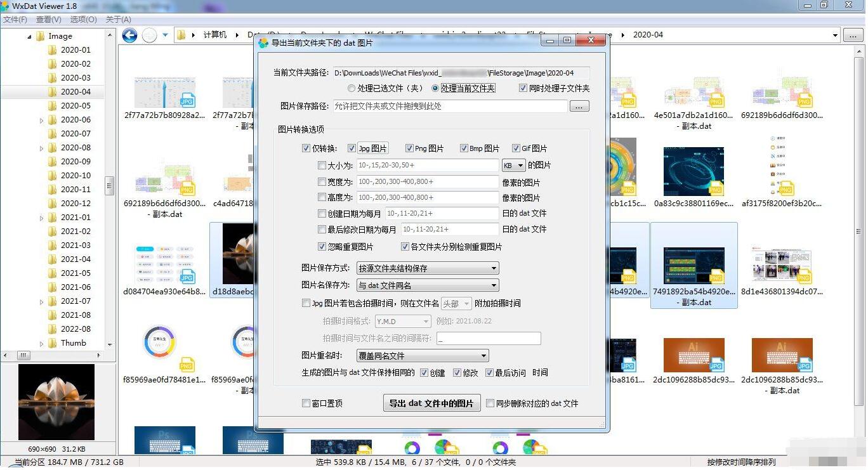Viewport: 868px width, 470px height.
Task: Click the 计算机 address breadcrumb
Action: [x=215, y=35]
